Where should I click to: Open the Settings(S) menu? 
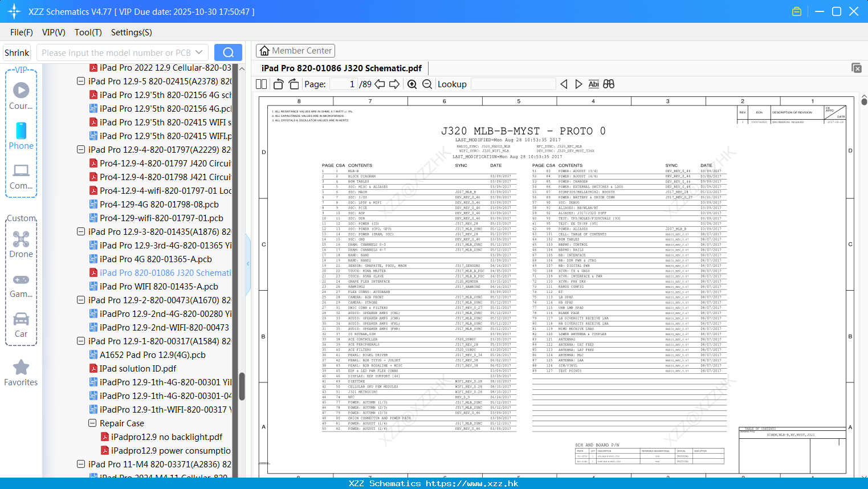[132, 32]
